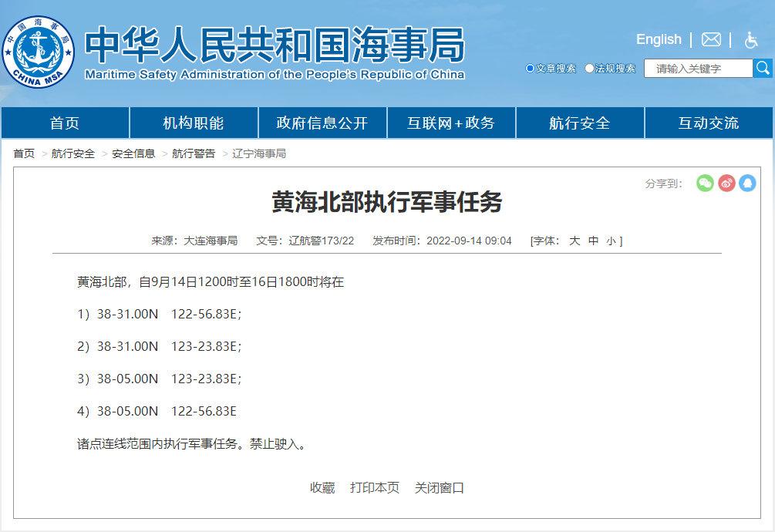Open the 互联网+政务 navigation menu

[x=450, y=123]
